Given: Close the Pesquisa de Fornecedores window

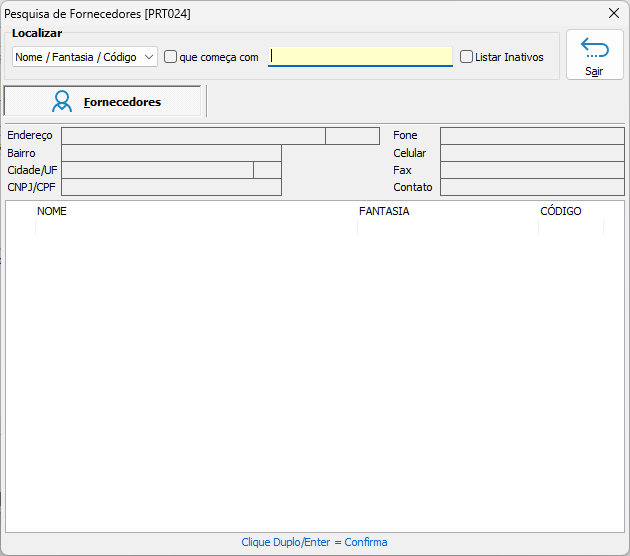Looking at the screenshot, I should pos(614,13).
